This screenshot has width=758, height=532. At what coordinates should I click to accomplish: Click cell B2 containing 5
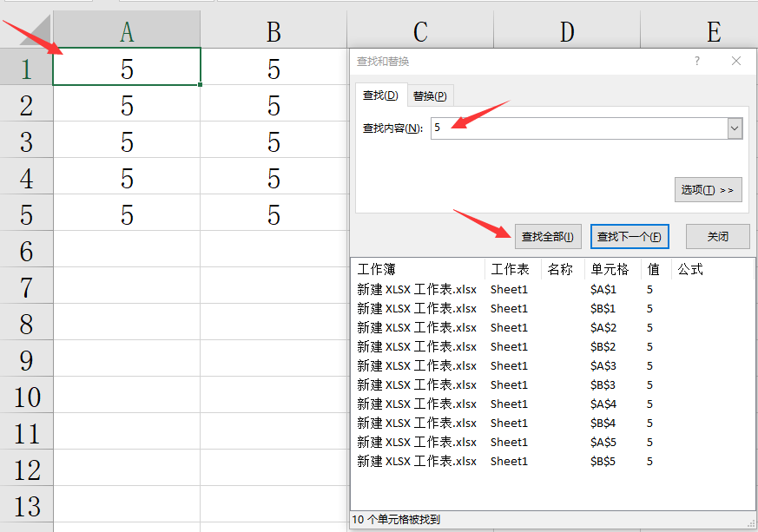[x=274, y=106]
